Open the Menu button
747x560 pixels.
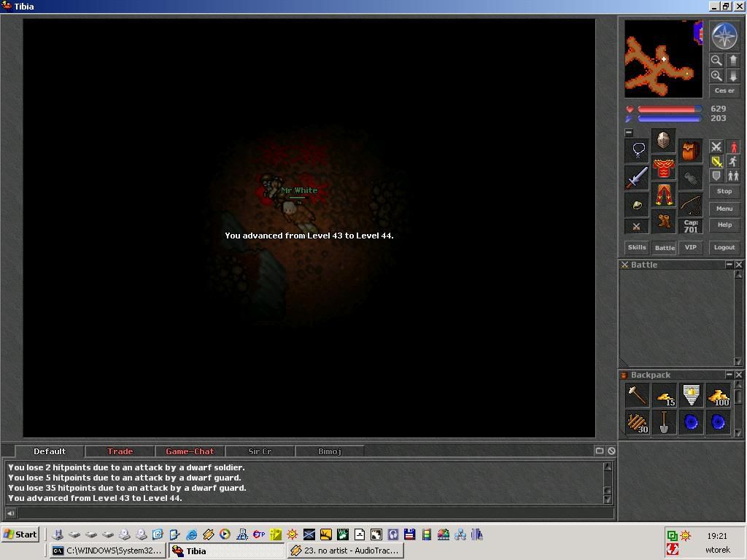(x=724, y=209)
